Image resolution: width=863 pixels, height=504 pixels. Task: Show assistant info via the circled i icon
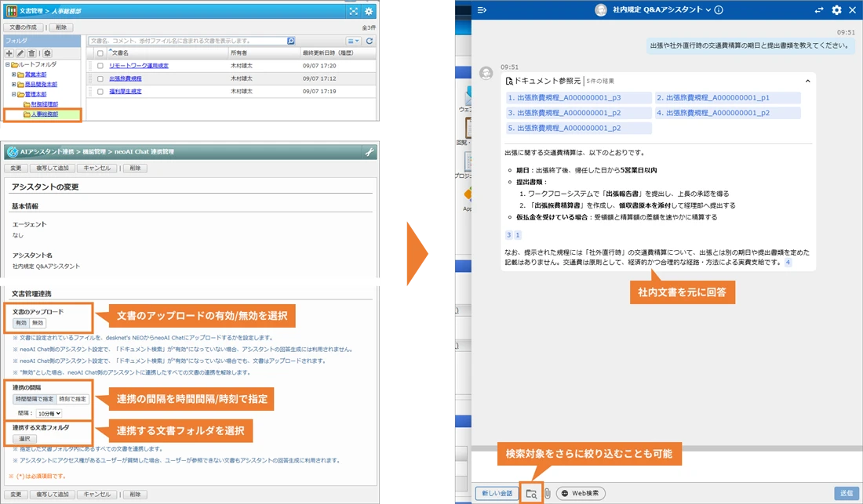[x=718, y=10]
